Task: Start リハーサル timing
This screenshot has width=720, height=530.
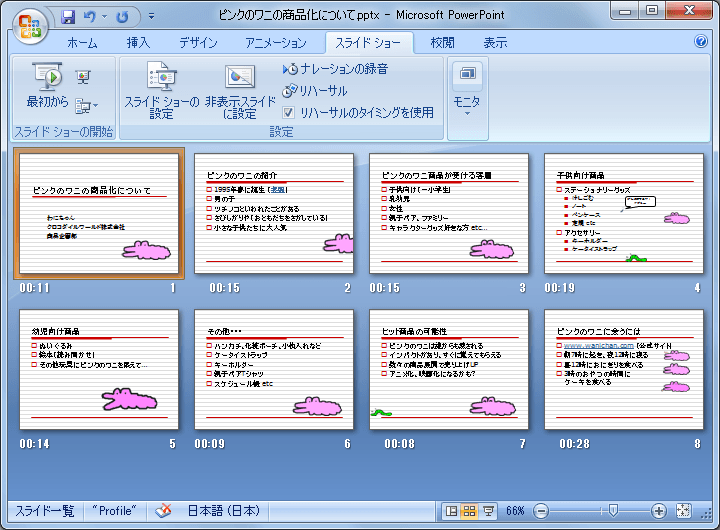Action: click(315, 91)
